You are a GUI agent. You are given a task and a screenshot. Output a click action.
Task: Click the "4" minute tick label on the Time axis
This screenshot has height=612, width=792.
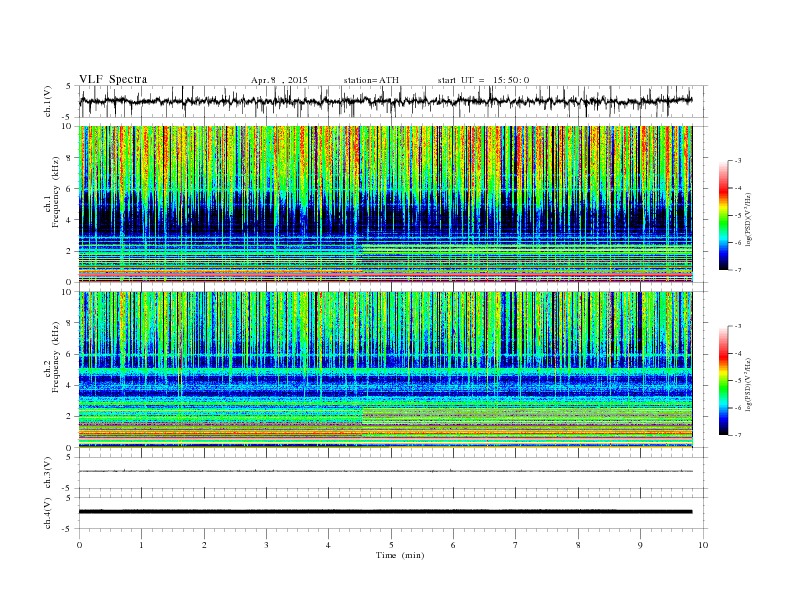click(x=328, y=545)
